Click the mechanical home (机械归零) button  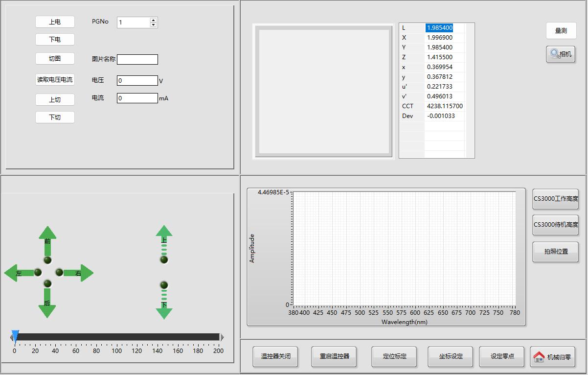pos(552,356)
